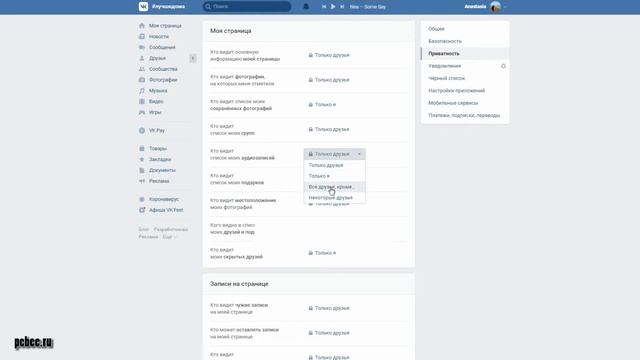Viewport: 640px width, 360px height.
Task: Skip to next track in header player
Action: pos(342,7)
